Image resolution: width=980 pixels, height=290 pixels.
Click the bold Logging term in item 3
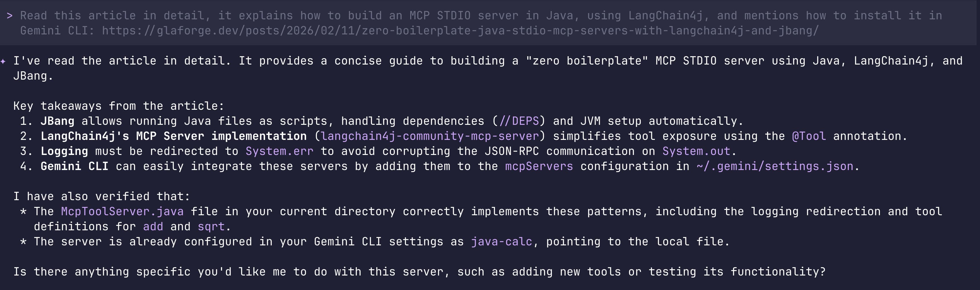coord(64,151)
